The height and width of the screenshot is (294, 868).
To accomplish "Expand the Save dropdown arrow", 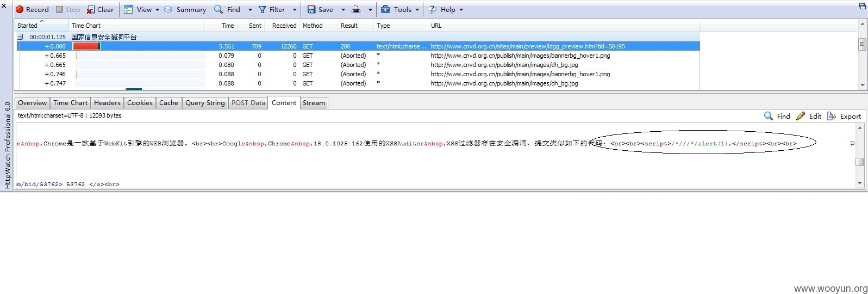I will click(x=343, y=10).
